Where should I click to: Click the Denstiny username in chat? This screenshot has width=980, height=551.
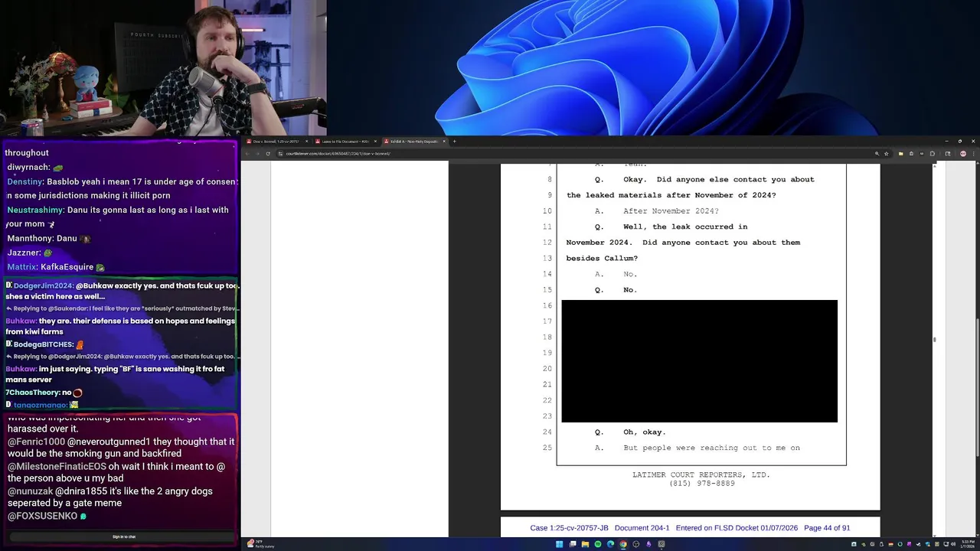click(x=24, y=182)
